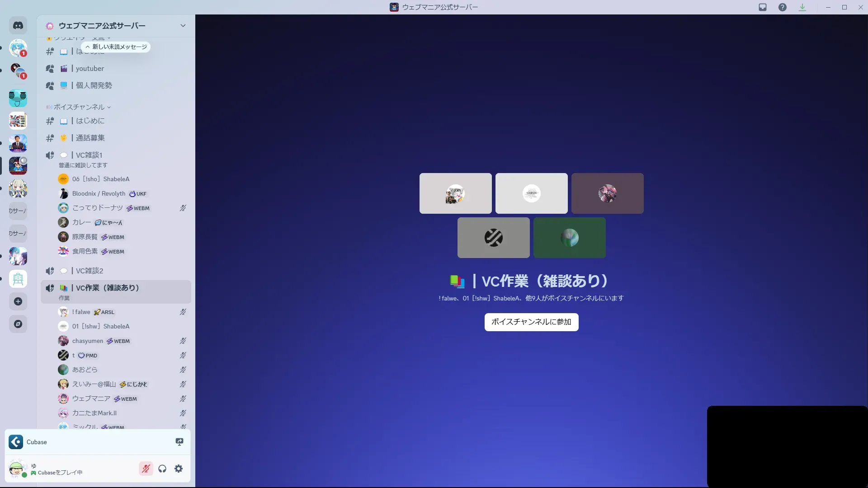Jump to 新しい未読メッセージ unread indicator
The width and height of the screenshot is (868, 488).
[x=116, y=47]
